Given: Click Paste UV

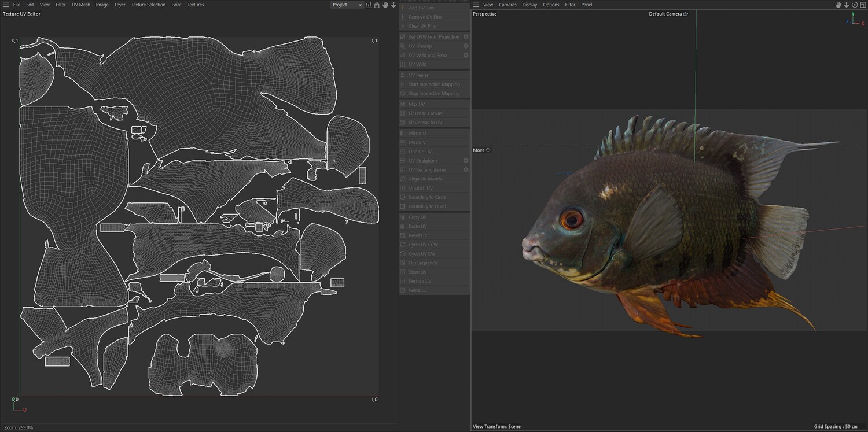Looking at the screenshot, I should click(434, 226).
